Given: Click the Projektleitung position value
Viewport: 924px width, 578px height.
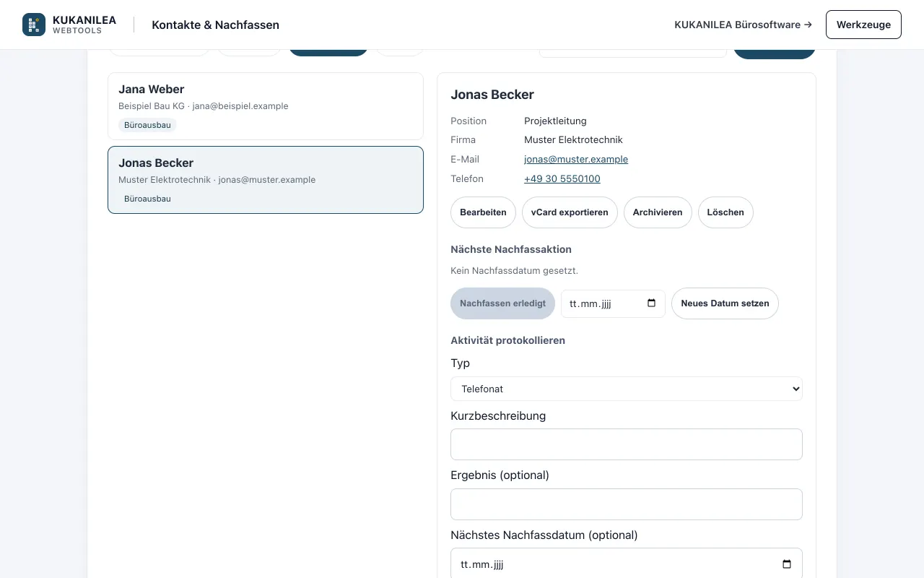Looking at the screenshot, I should click(555, 121).
